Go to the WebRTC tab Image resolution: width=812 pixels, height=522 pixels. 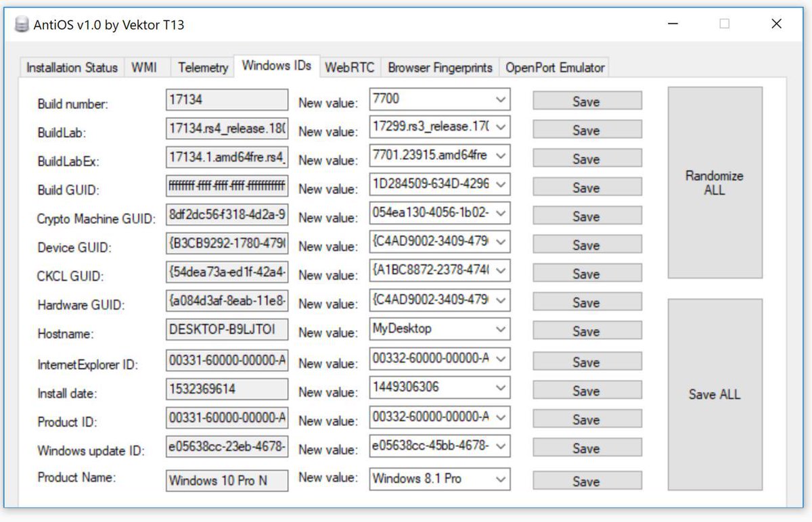tap(349, 68)
